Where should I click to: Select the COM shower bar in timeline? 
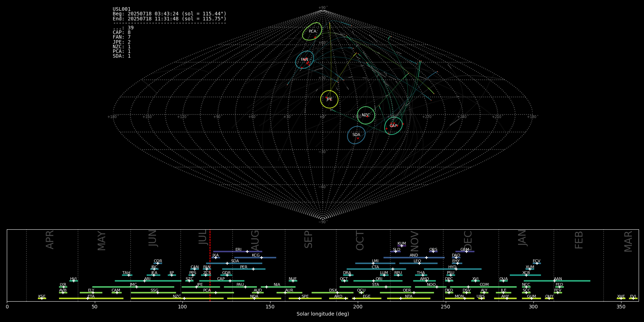pos(483,287)
